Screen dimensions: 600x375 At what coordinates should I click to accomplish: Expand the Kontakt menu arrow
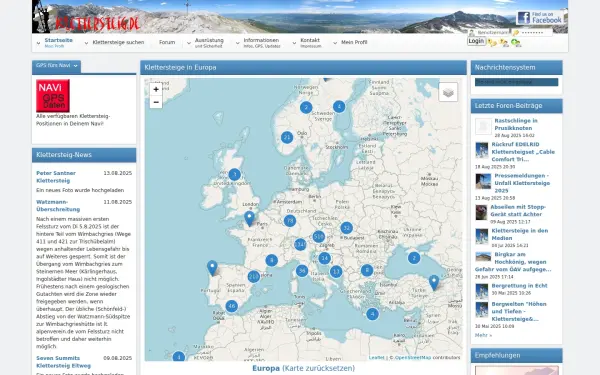(x=294, y=43)
